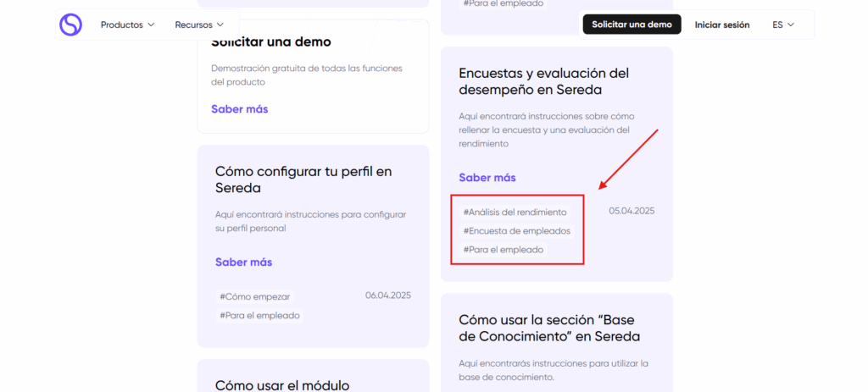Expand the Productos menu
The height and width of the screenshot is (392, 868).
click(x=127, y=25)
